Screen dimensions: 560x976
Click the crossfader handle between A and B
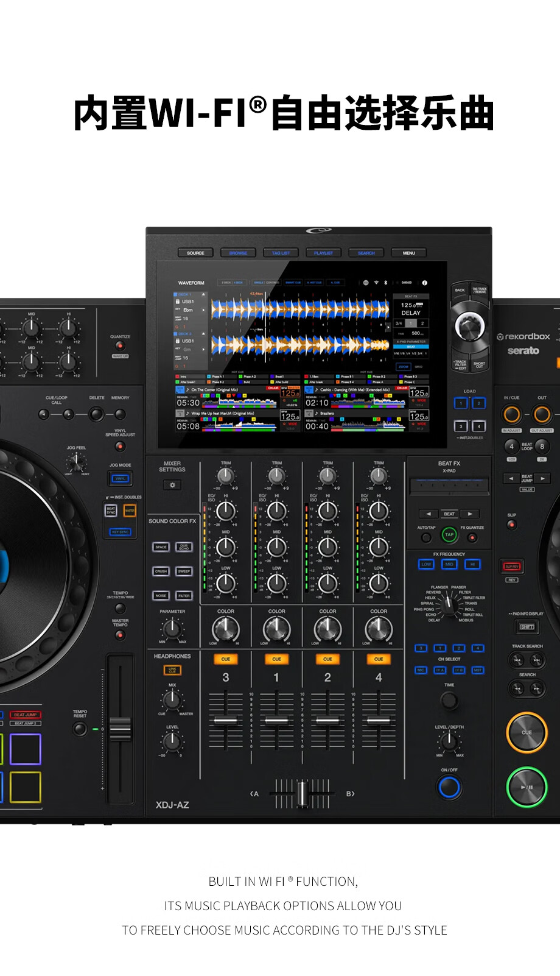302,793
